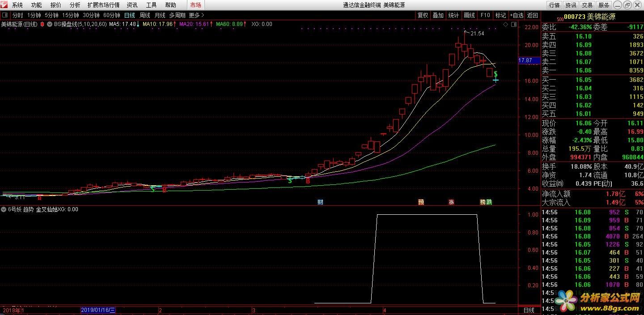Toggle the left panel icon beside 分时
The image size is (644, 315).
[x=5, y=15]
